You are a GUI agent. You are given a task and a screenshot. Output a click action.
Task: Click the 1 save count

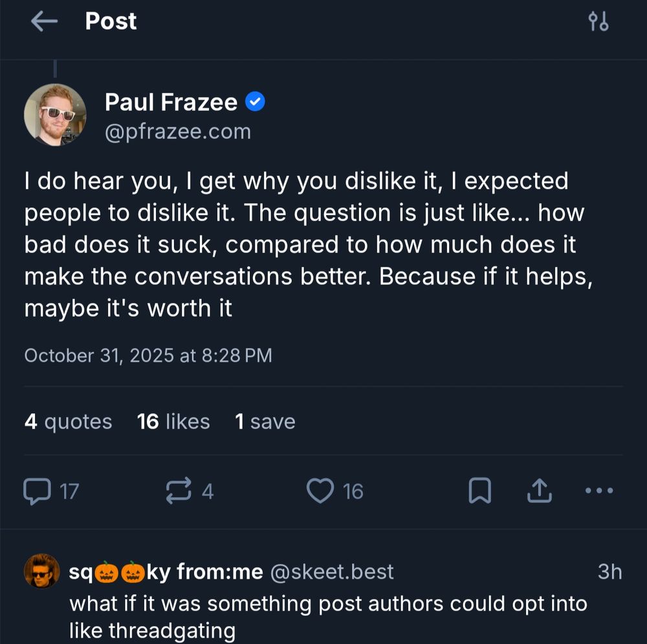tap(265, 421)
